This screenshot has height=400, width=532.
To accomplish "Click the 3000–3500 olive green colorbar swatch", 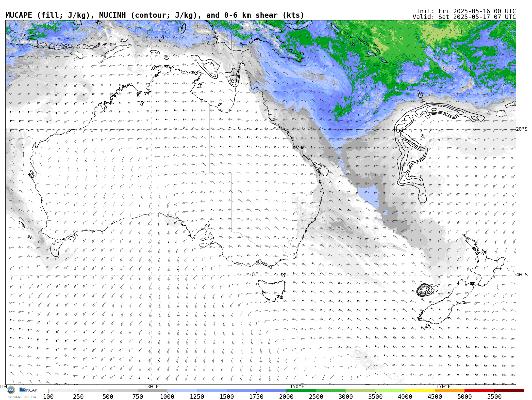I will 360,391.
